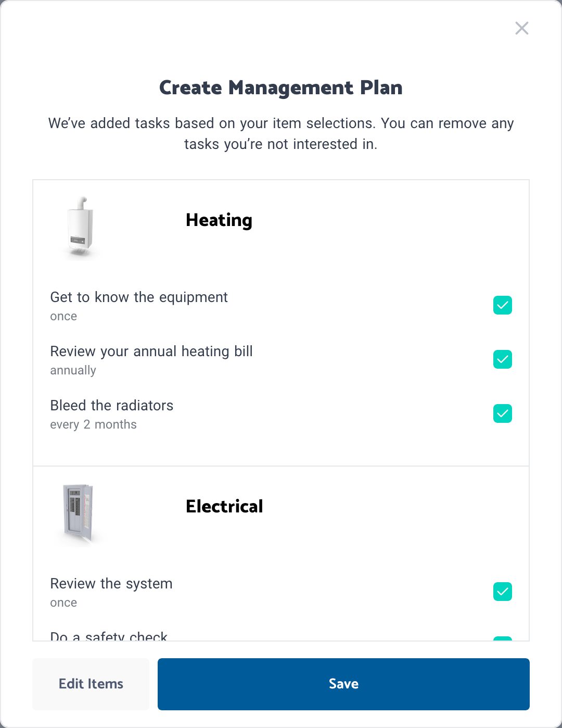Save the management plan

point(343,684)
